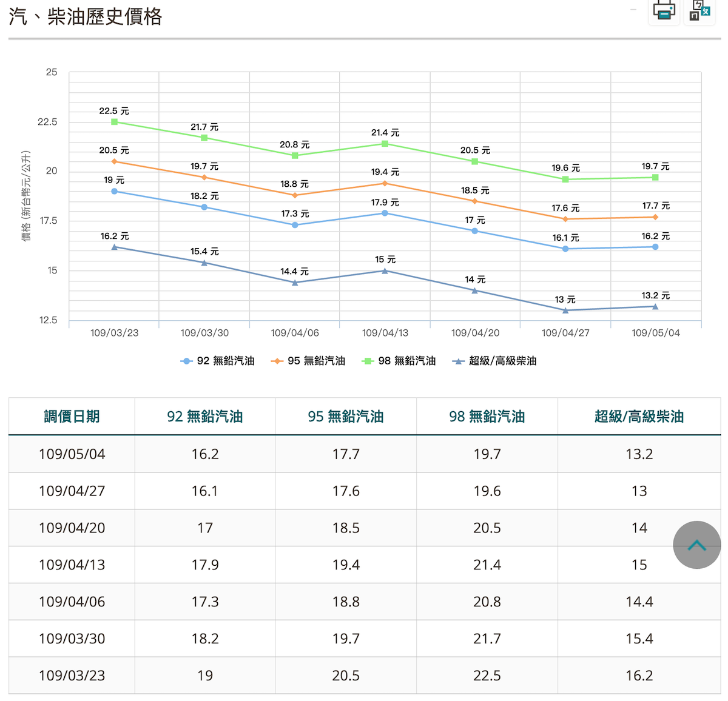Click the 調價日期 table column header
728x701 pixels.
(x=72, y=417)
